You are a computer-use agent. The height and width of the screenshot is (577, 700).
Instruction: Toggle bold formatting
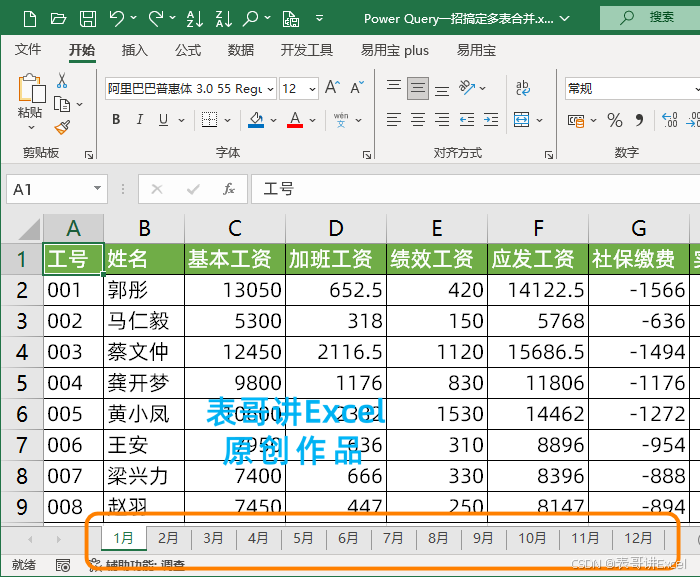click(116, 119)
